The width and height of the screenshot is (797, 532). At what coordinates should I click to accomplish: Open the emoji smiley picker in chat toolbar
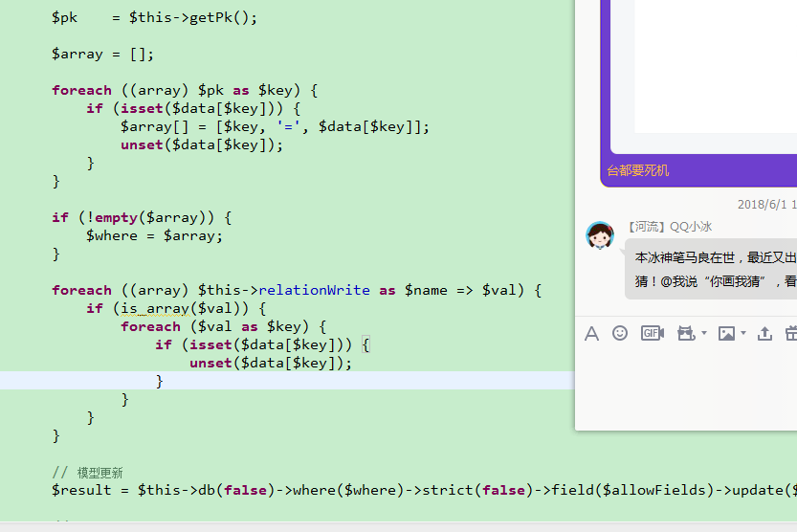[620, 333]
